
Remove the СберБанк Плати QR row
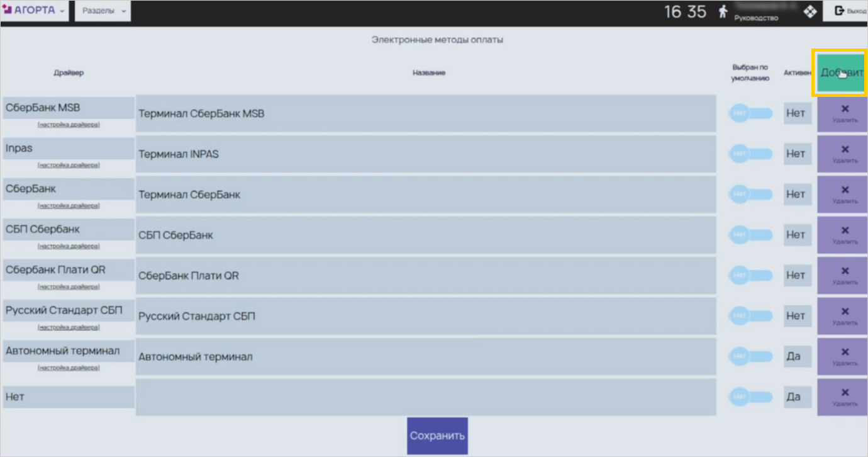(x=842, y=276)
